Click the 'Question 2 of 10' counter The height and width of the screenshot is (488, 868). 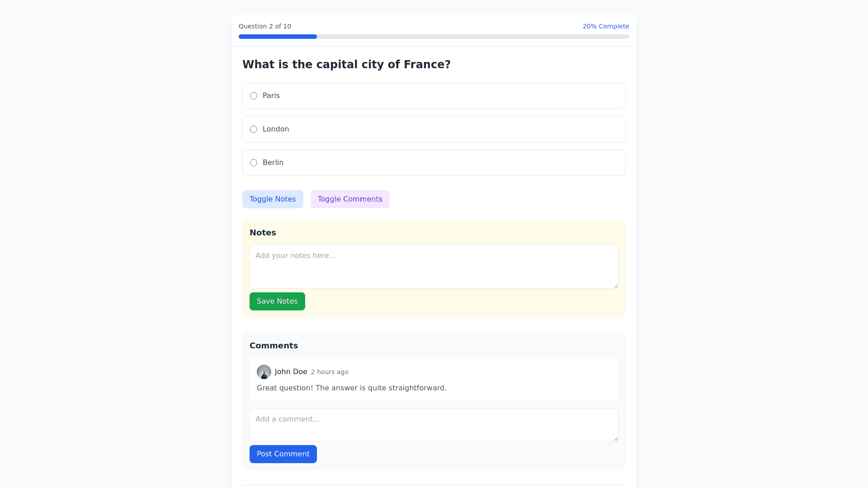point(265,26)
